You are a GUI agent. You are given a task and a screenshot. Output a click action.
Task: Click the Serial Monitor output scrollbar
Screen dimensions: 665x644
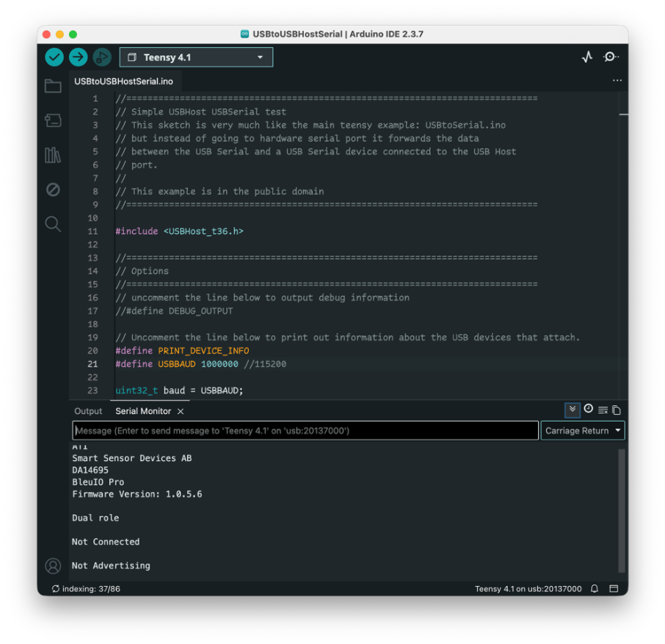[622, 510]
